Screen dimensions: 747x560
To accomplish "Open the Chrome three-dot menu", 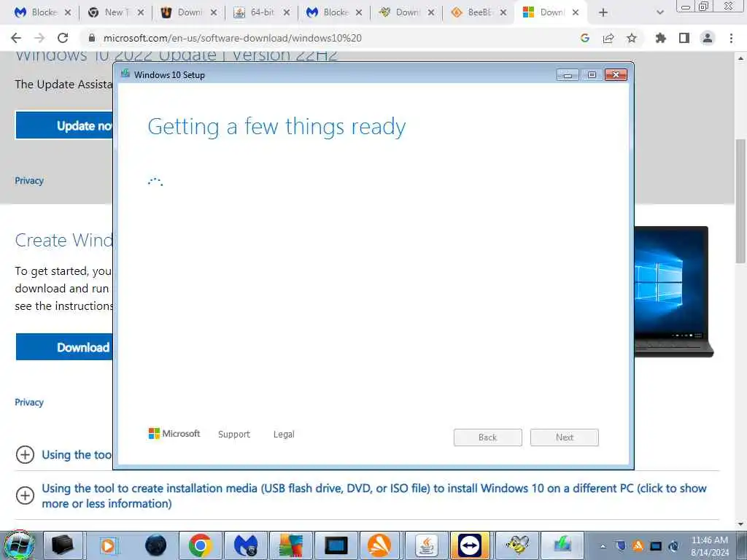I will [x=731, y=38].
